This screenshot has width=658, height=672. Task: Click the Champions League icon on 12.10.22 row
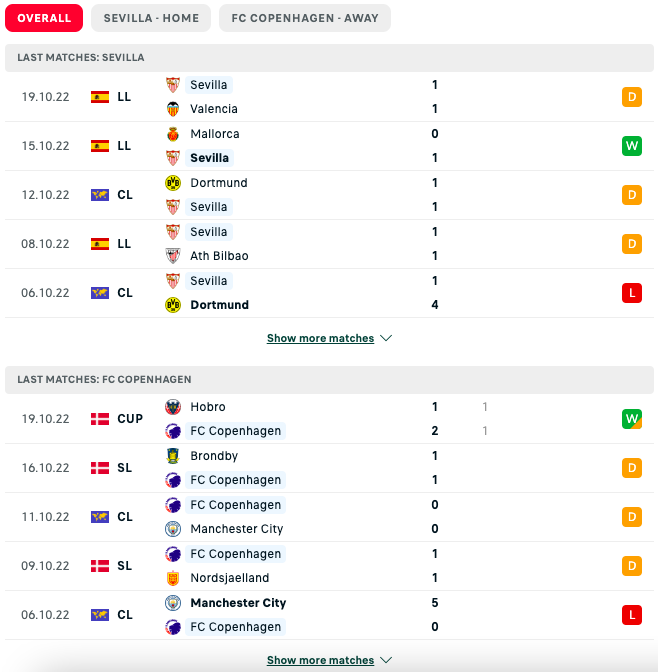(100, 195)
